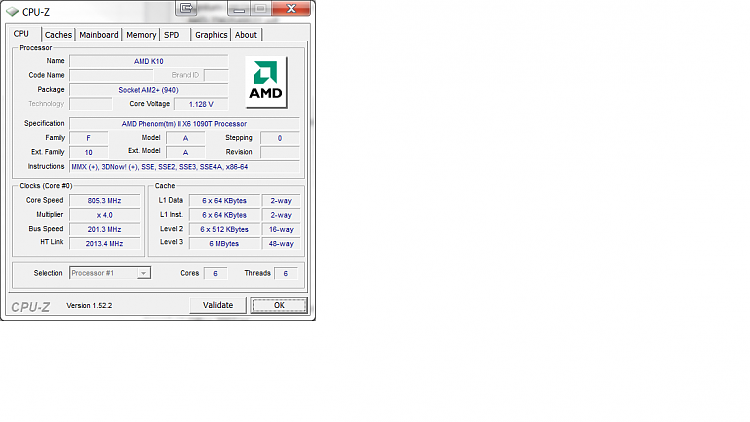Image resolution: width=750 pixels, height=422 pixels.
Task: Click the empty Revision field
Action: pos(280,152)
